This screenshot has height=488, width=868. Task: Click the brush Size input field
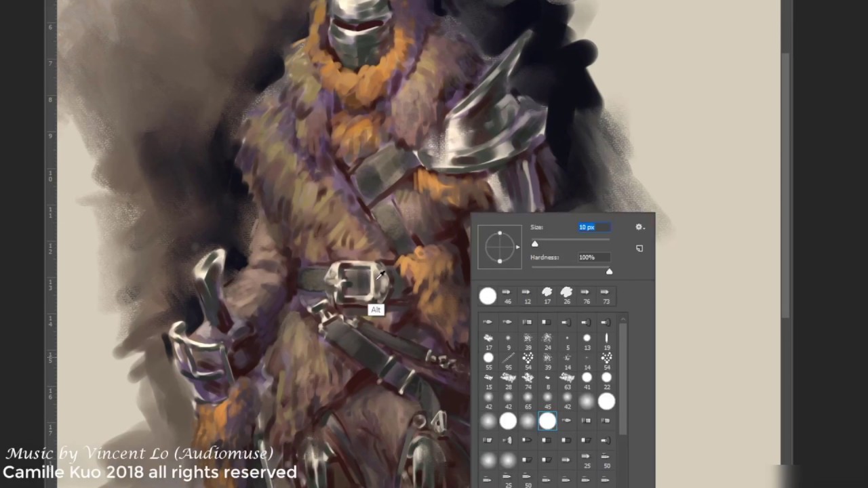tap(594, 227)
